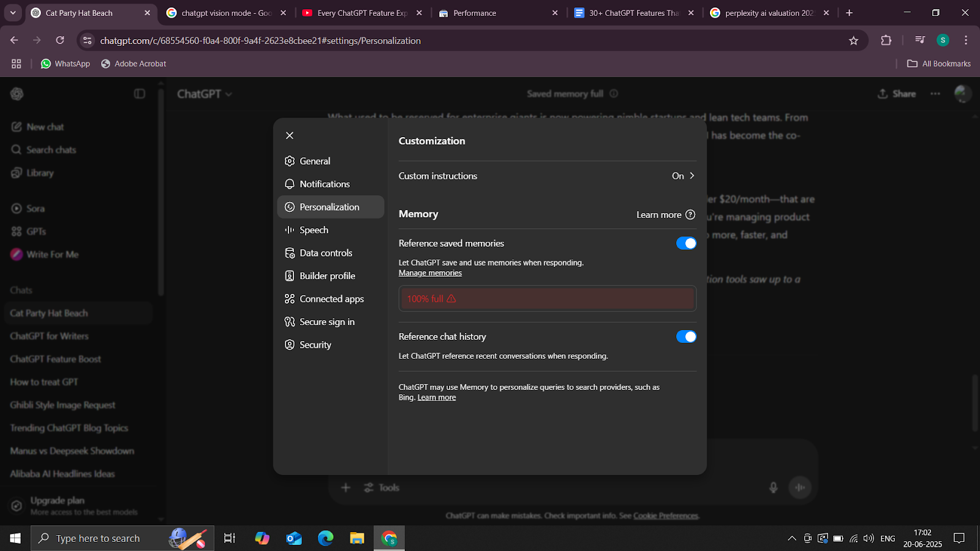This screenshot has width=980, height=551.
Task: Click Upgrade plan in the sidebar
Action: point(73,506)
